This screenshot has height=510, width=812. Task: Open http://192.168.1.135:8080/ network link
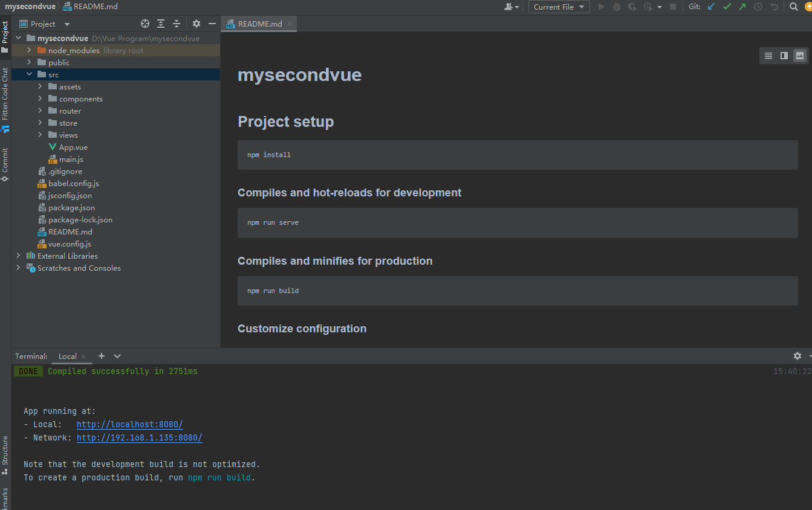click(x=140, y=438)
